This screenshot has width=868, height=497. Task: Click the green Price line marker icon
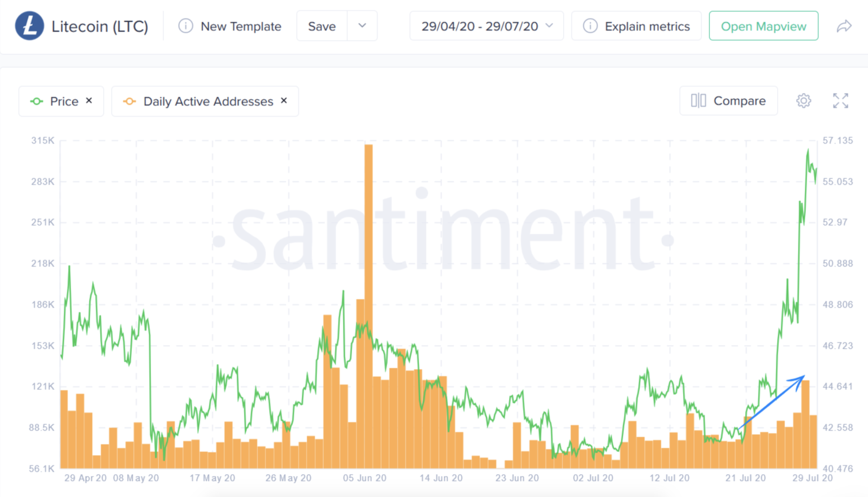[37, 101]
